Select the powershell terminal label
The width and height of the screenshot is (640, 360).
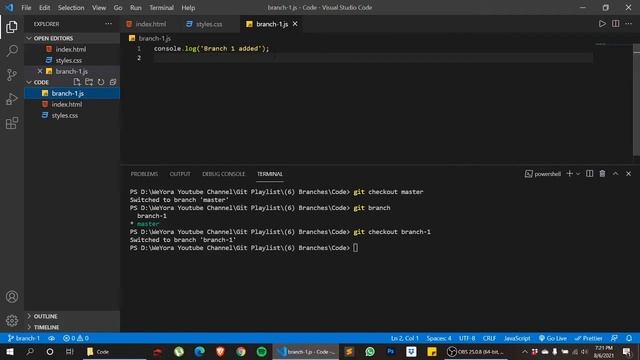(543, 174)
